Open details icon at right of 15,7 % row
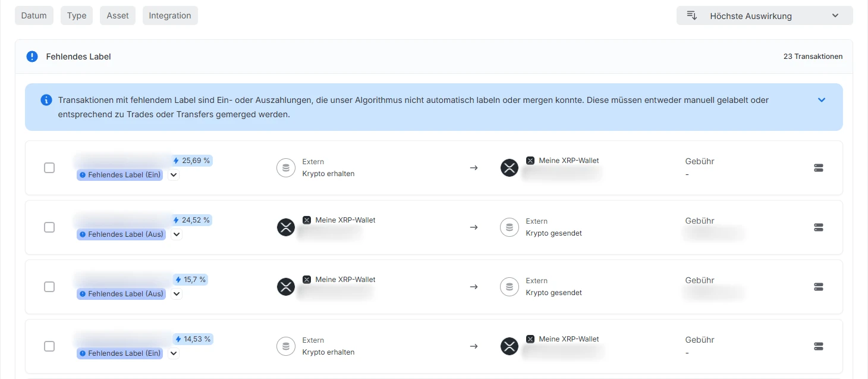This screenshot has width=868, height=379. [x=819, y=287]
